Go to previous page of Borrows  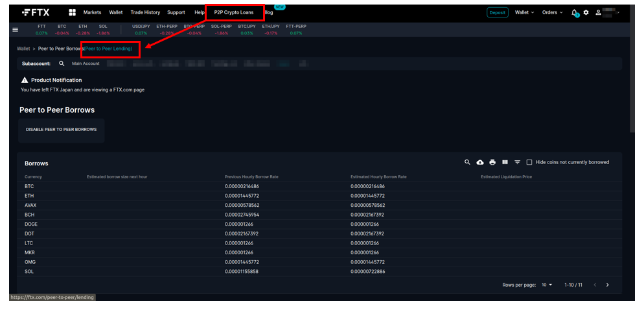pyautogui.click(x=595, y=285)
